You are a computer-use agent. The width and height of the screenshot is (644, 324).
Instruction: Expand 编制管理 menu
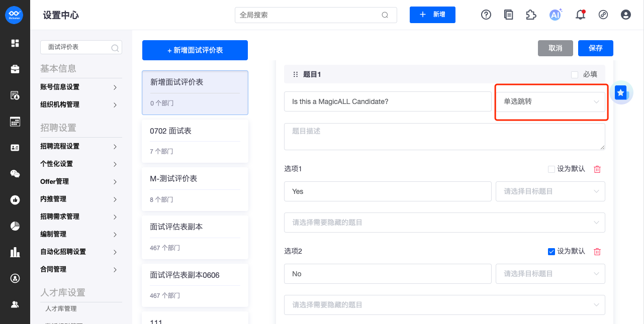coord(81,234)
